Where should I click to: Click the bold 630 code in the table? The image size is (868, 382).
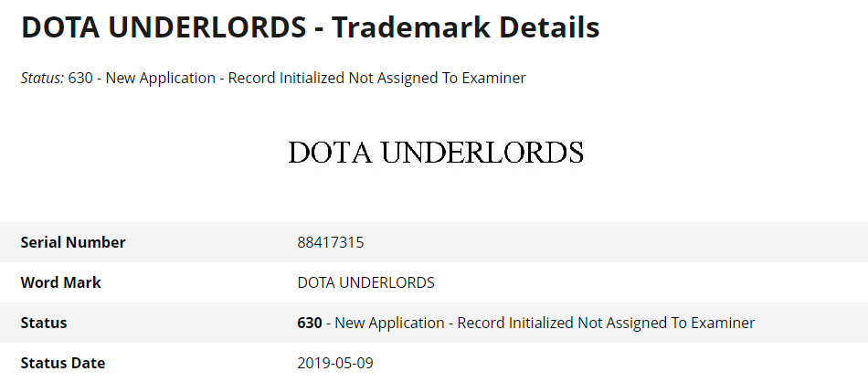(x=310, y=323)
